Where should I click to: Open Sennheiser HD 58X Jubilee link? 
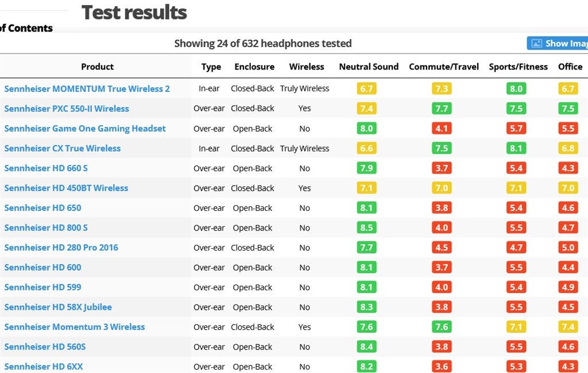pos(58,307)
